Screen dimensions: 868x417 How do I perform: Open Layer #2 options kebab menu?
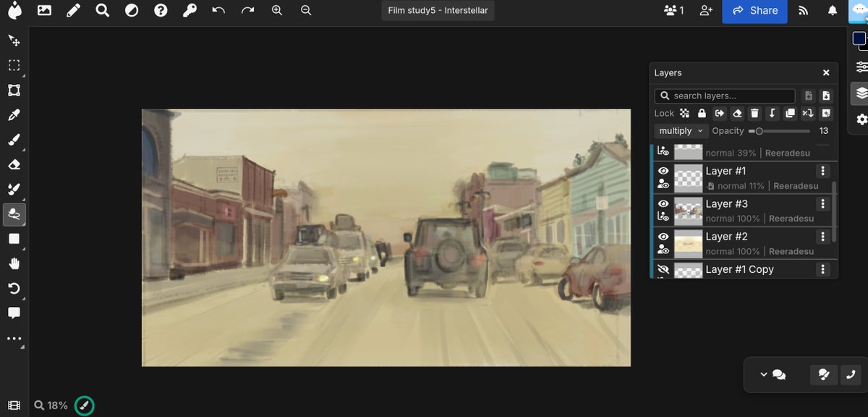822,237
